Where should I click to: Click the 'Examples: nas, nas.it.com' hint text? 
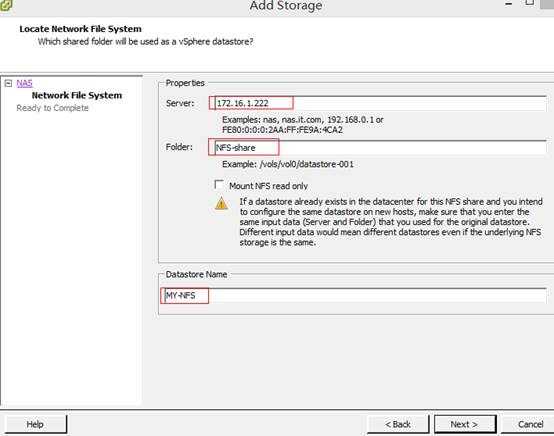coord(303,125)
